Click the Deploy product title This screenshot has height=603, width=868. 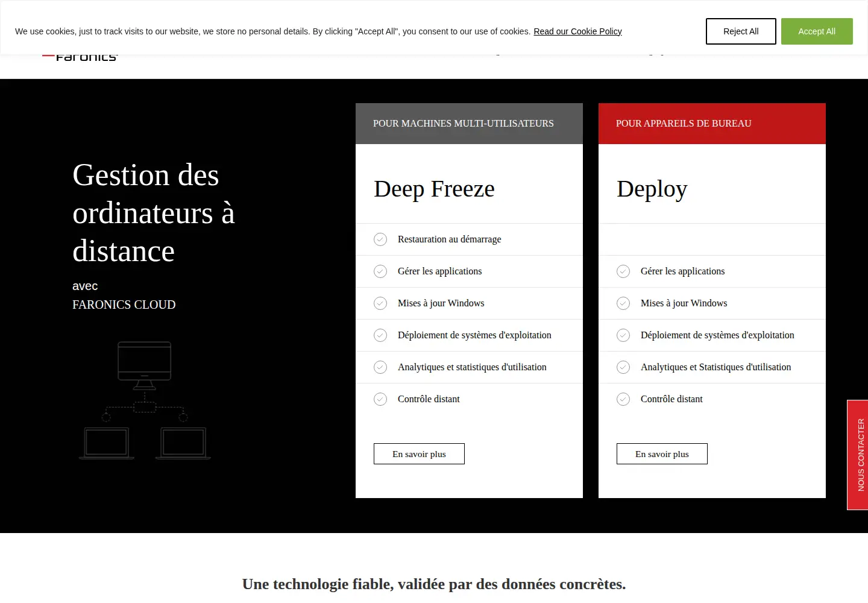tap(652, 189)
